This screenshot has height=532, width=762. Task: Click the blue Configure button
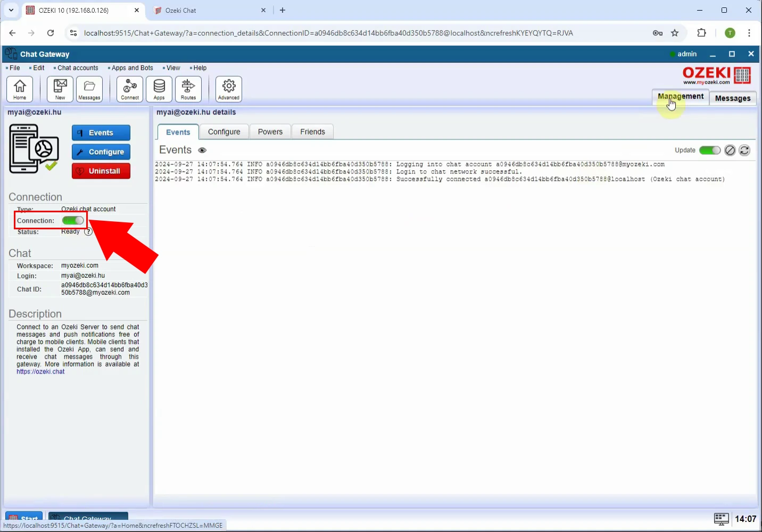point(101,152)
